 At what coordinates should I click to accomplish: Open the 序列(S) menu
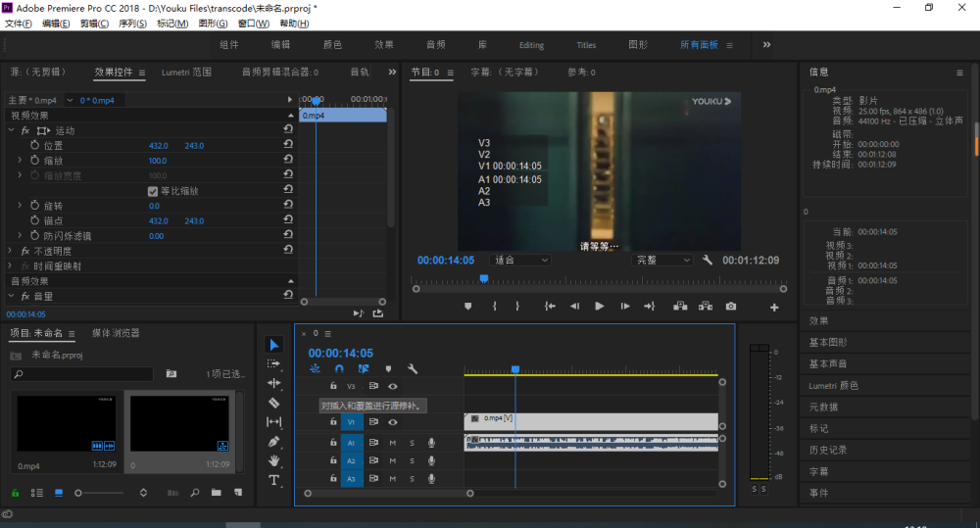tap(132, 24)
